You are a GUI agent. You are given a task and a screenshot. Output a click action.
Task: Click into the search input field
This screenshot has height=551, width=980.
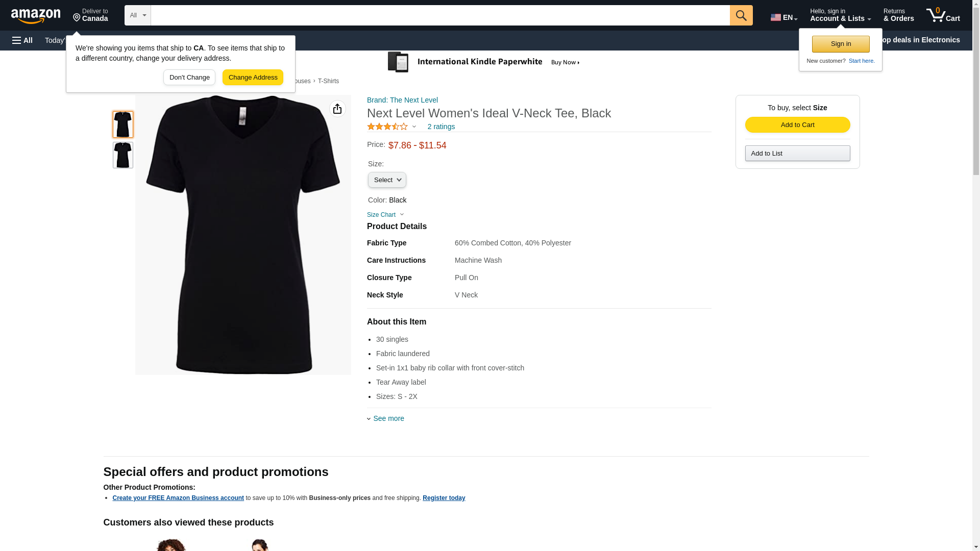(x=440, y=15)
